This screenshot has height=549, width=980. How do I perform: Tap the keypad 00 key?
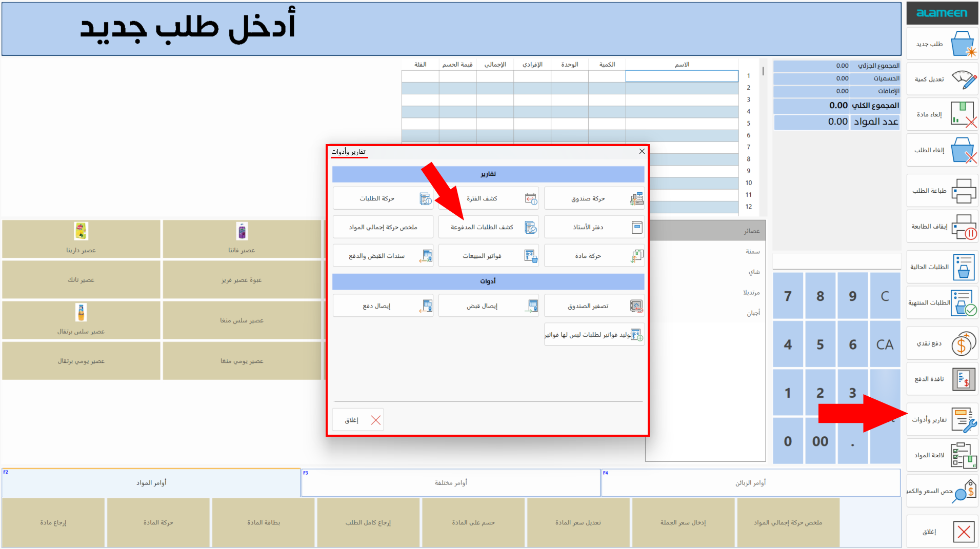(x=820, y=441)
